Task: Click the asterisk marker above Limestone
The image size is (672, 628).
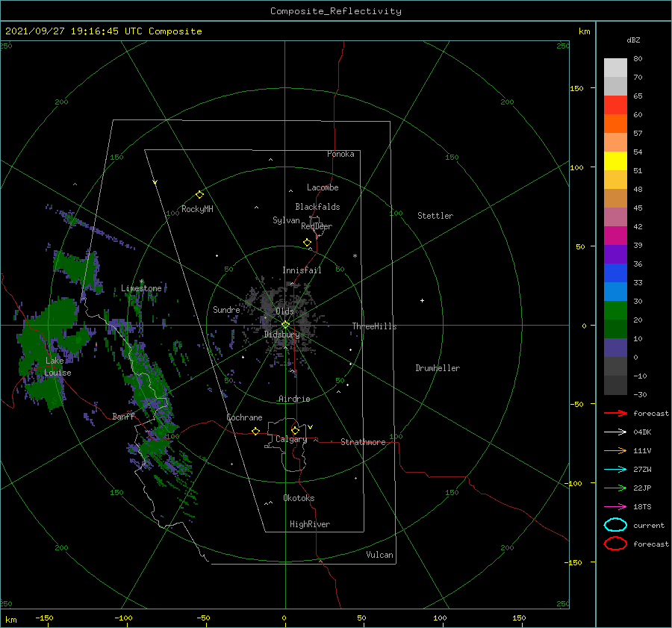Action: [141, 282]
